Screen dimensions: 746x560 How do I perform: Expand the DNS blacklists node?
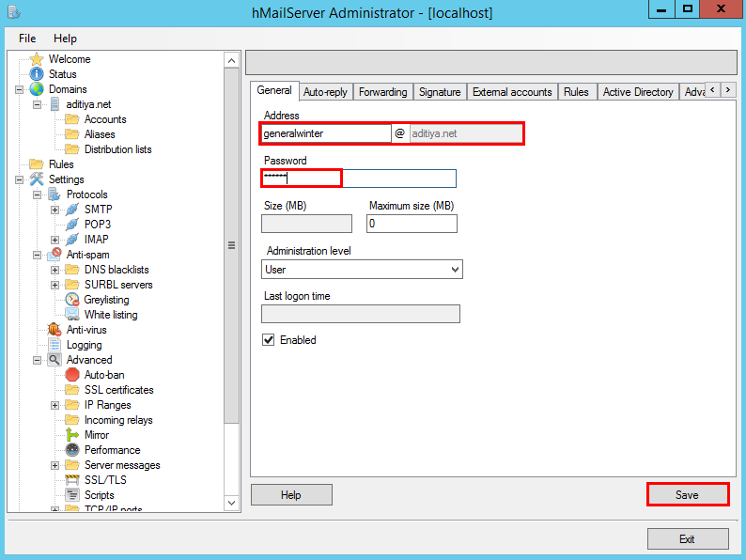(54, 271)
